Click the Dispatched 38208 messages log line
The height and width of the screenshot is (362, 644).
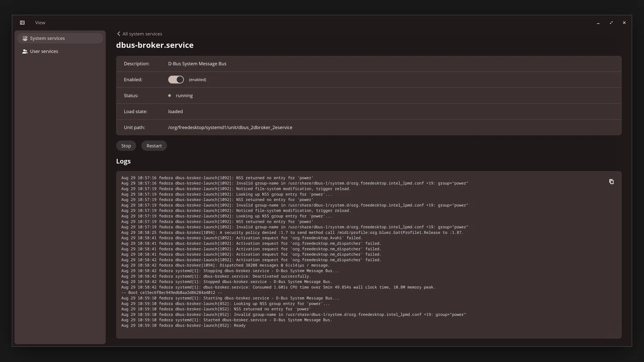(x=225, y=265)
